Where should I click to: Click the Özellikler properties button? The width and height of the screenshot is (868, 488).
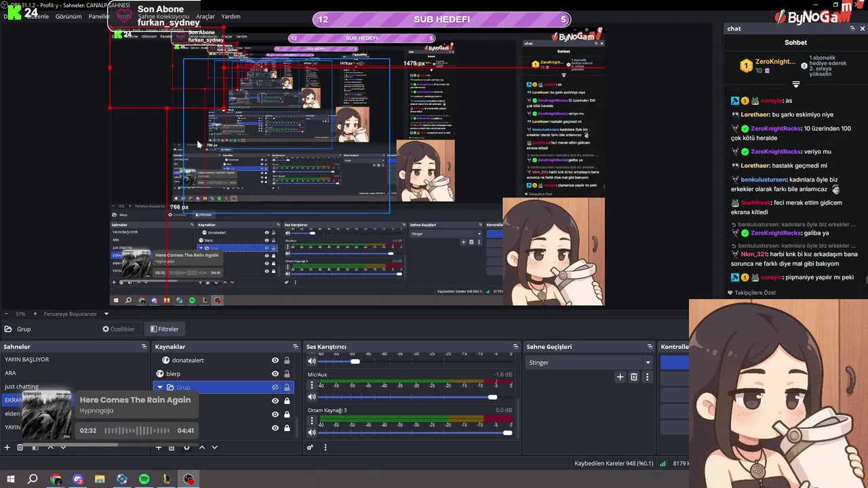click(x=119, y=329)
